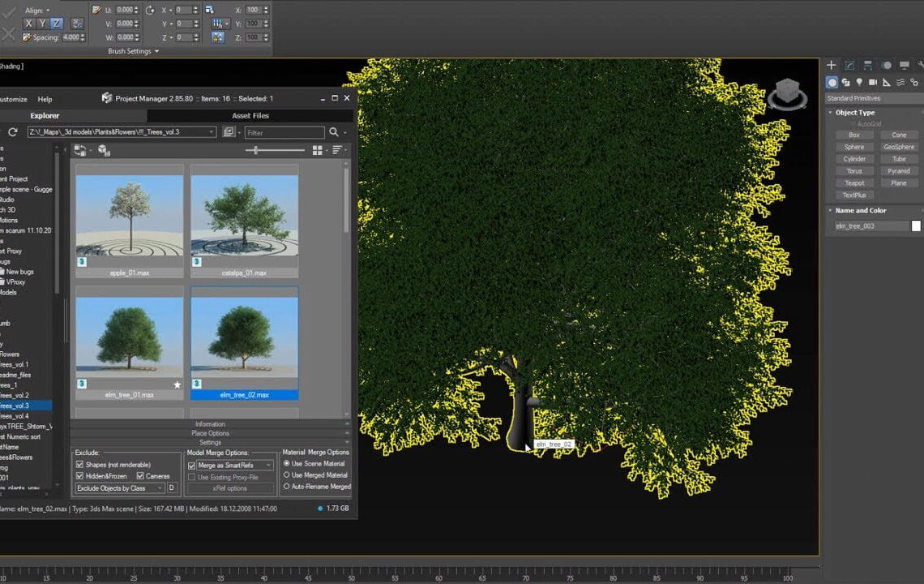Open the Modify panel

(x=849, y=65)
